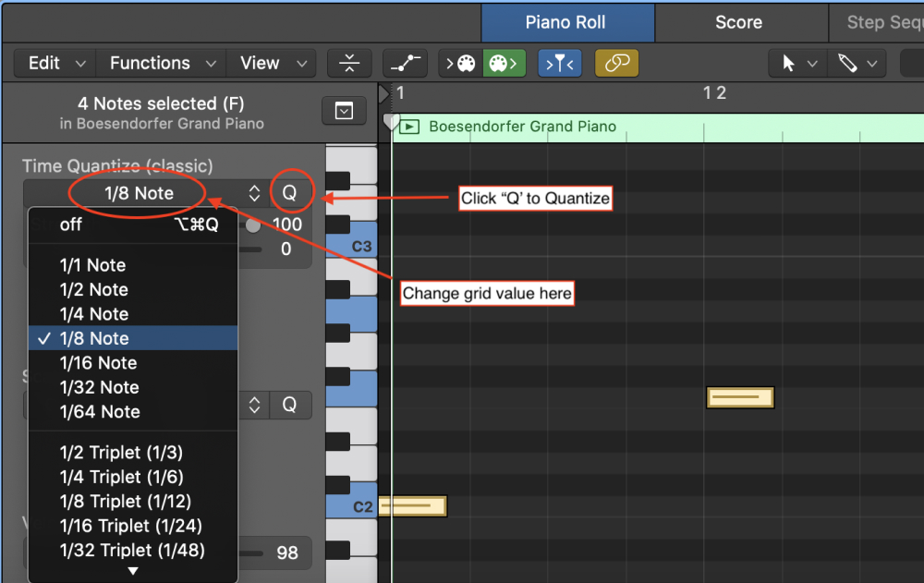Viewport: 924px width, 583px height.
Task: Toggle the green MIDI Out button
Action: click(505, 63)
